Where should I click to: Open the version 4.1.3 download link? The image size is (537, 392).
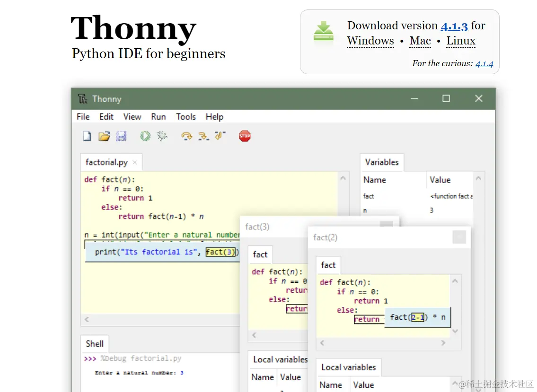click(x=454, y=26)
